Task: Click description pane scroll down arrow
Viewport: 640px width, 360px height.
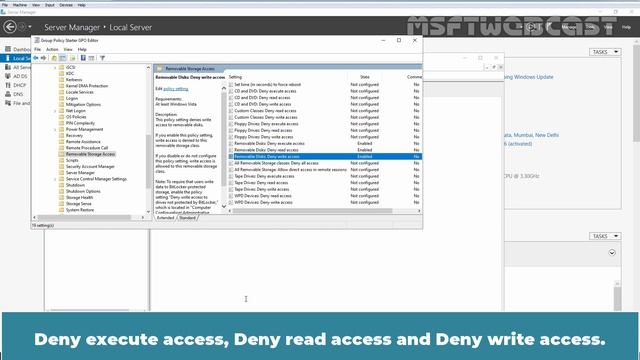Action: 224,207
